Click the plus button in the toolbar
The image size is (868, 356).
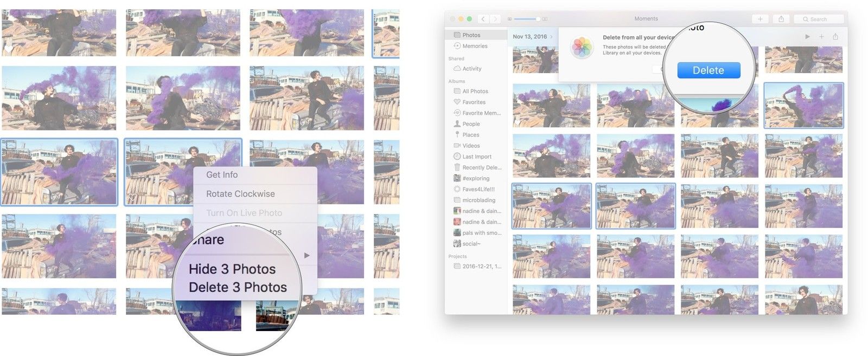(759, 19)
